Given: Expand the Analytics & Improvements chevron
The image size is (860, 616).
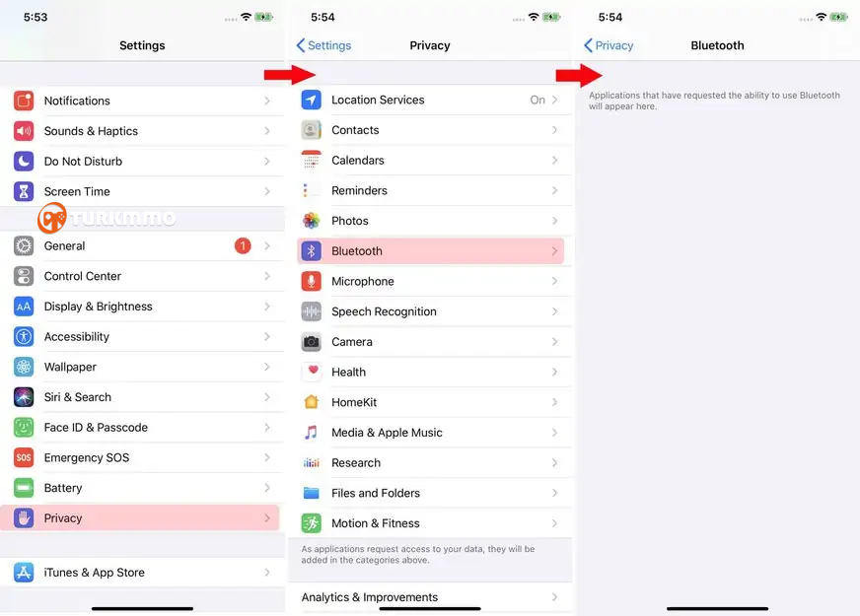Looking at the screenshot, I should point(554,597).
